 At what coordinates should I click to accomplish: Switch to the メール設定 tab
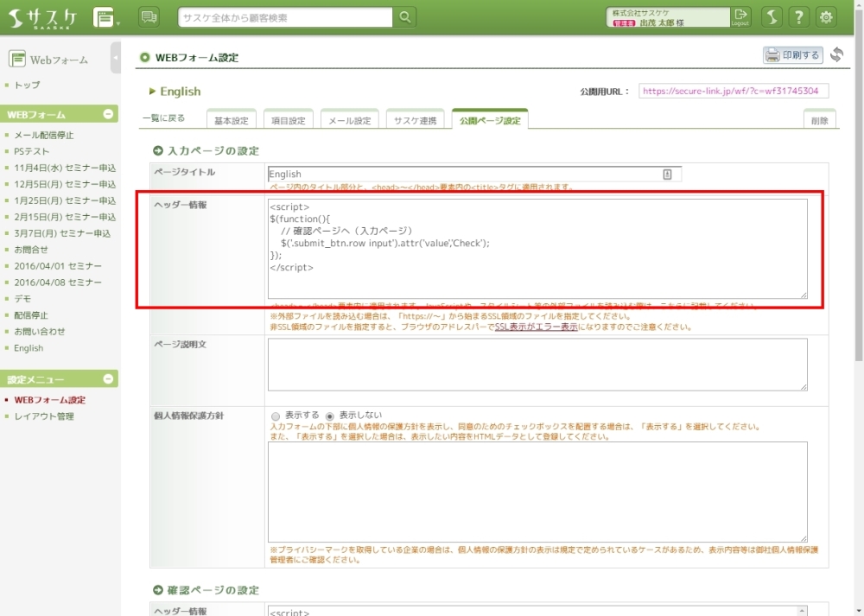pos(350,121)
